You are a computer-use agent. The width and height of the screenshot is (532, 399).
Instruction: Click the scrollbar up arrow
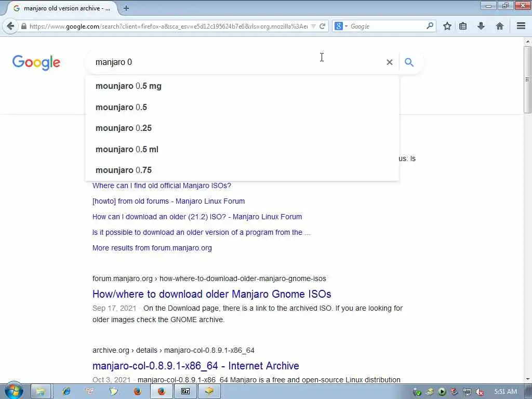pos(528,42)
